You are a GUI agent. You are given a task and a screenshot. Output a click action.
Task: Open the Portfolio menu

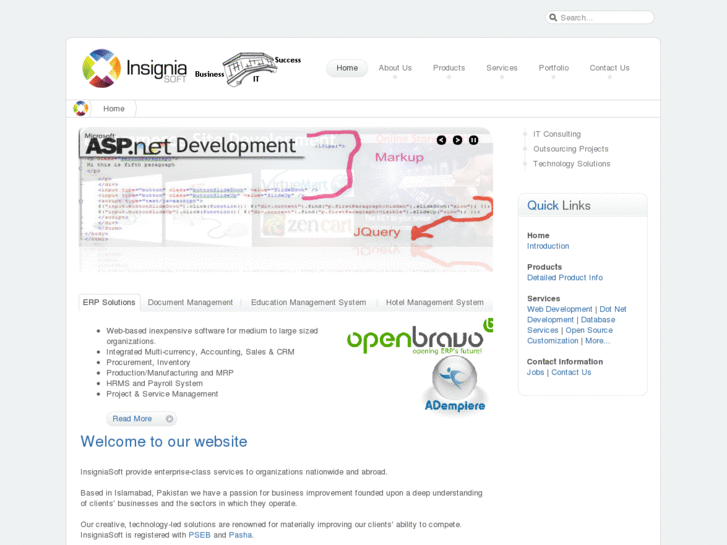(x=554, y=68)
